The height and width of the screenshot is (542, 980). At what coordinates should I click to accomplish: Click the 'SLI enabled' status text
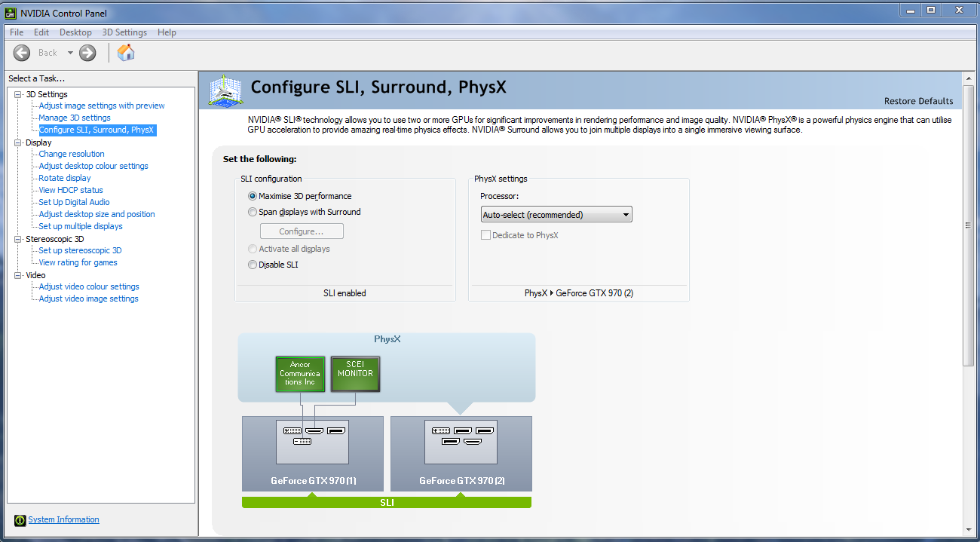pyautogui.click(x=345, y=293)
